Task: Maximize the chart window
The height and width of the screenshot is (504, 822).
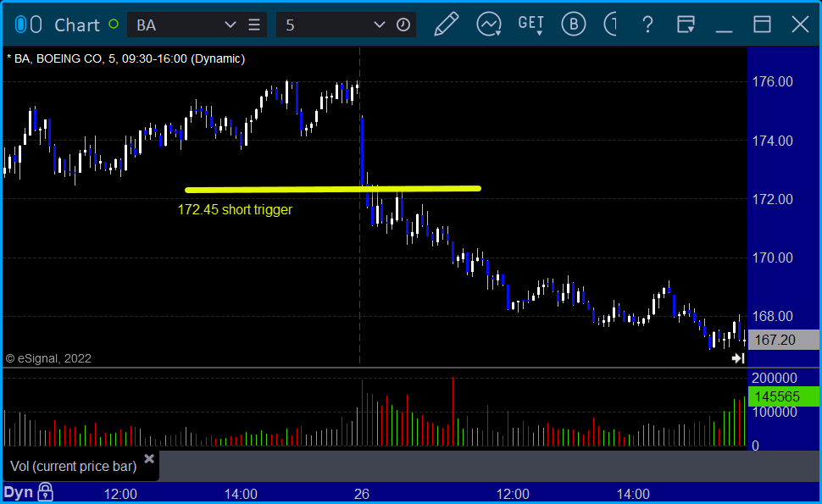Action: point(762,25)
